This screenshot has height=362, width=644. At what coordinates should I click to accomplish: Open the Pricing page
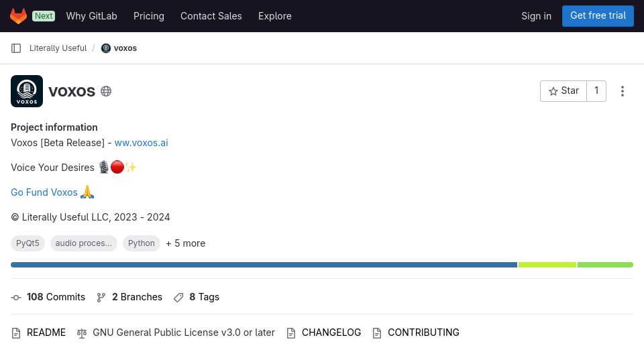(149, 16)
